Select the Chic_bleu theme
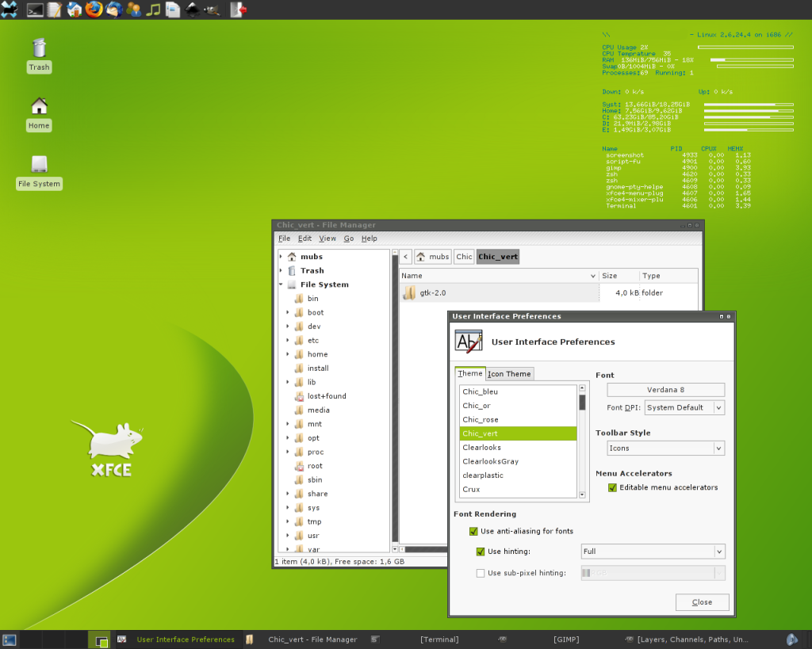Screen dimensions: 812x649 point(518,391)
